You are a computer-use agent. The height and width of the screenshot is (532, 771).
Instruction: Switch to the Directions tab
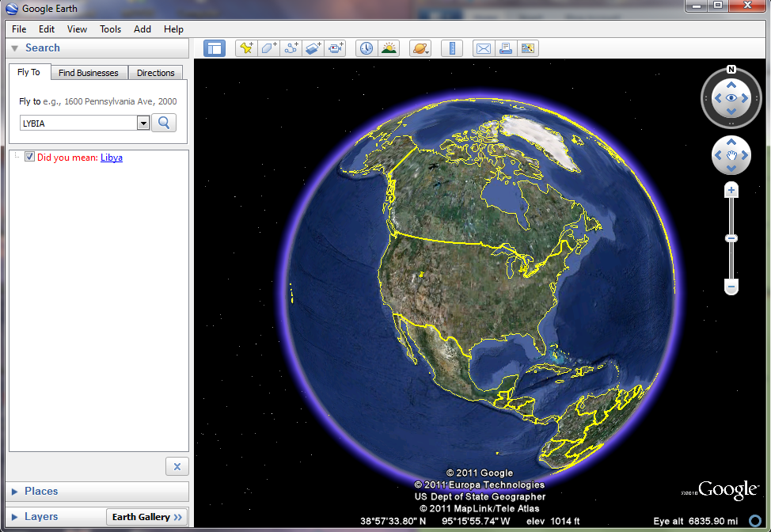(x=155, y=73)
